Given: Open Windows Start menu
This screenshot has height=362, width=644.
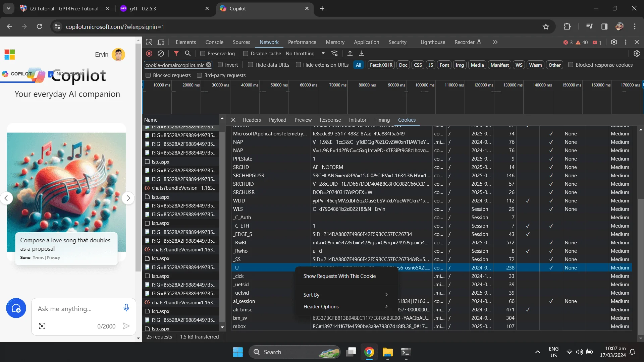Looking at the screenshot, I should (238, 352).
